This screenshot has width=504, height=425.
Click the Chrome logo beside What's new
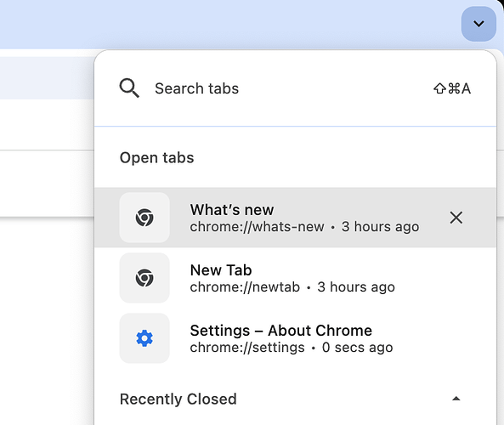coord(144,218)
